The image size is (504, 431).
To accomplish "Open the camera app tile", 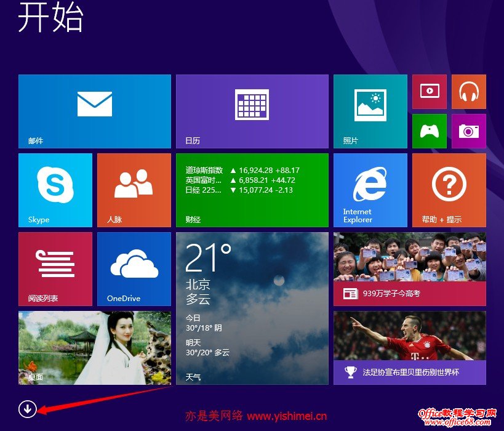I will [468, 131].
